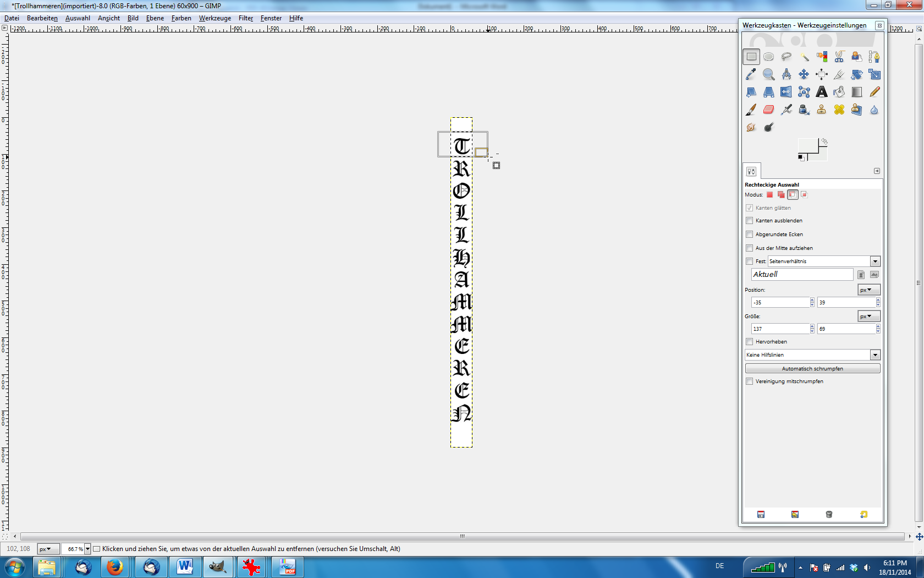
Task: Open the Ebene menu
Action: tap(155, 18)
